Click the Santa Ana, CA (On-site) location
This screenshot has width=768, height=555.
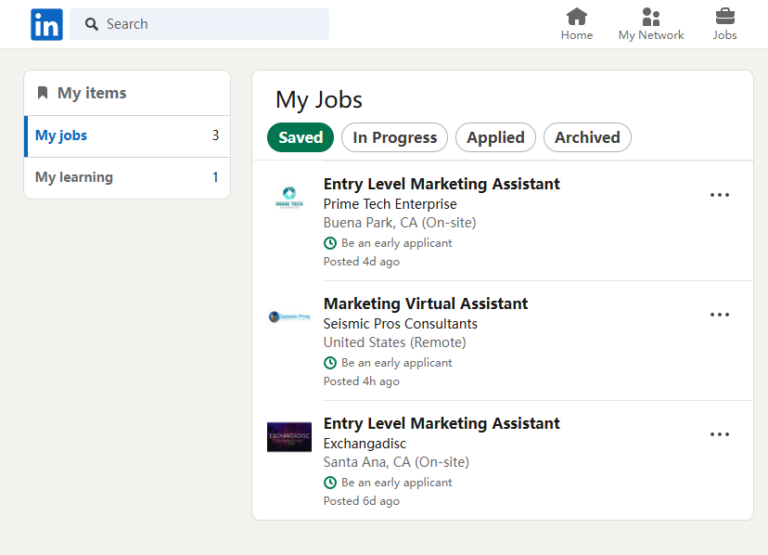(396, 462)
